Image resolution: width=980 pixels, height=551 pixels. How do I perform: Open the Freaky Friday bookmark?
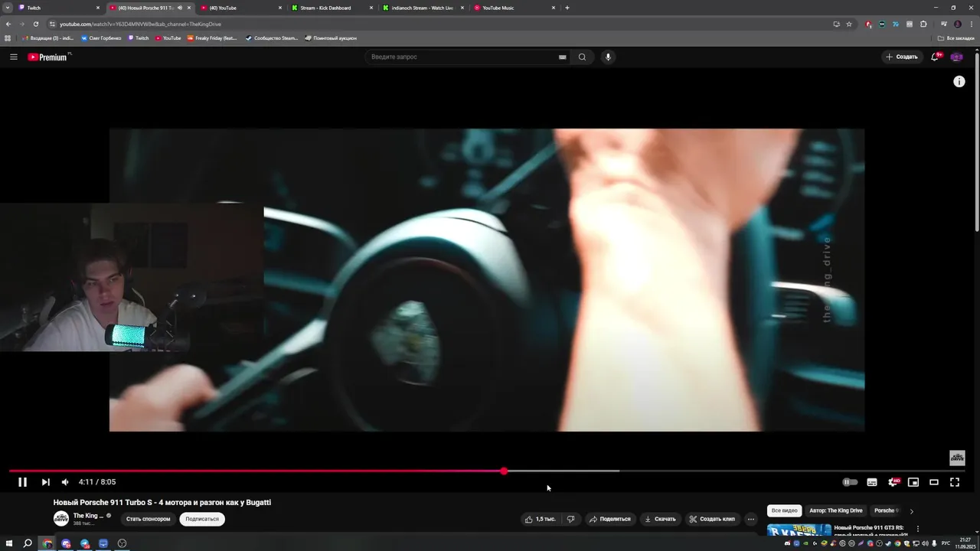point(212,37)
